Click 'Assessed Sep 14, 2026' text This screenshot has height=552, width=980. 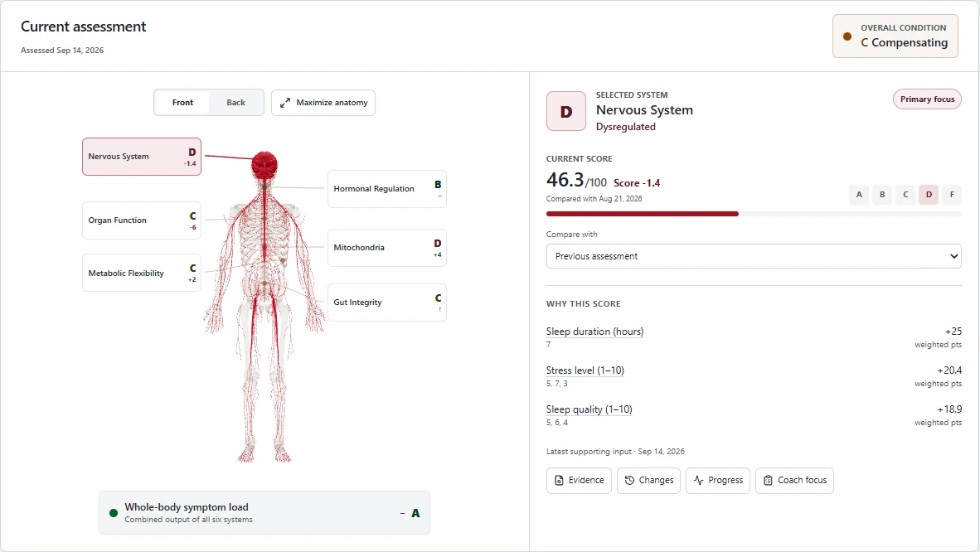pyautogui.click(x=62, y=50)
